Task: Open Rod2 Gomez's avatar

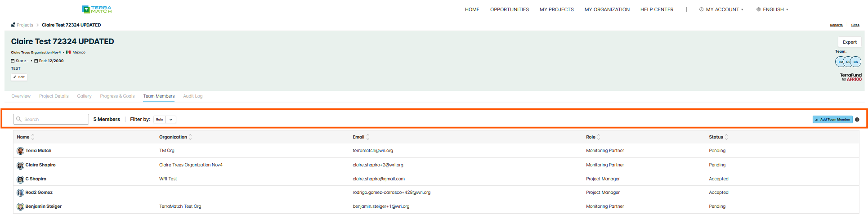Action: [20, 193]
